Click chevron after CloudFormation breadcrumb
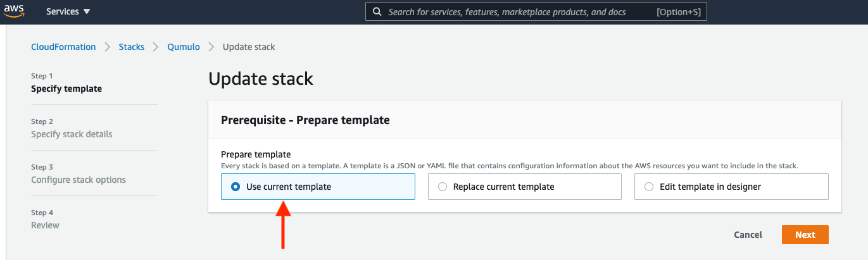 (x=108, y=47)
